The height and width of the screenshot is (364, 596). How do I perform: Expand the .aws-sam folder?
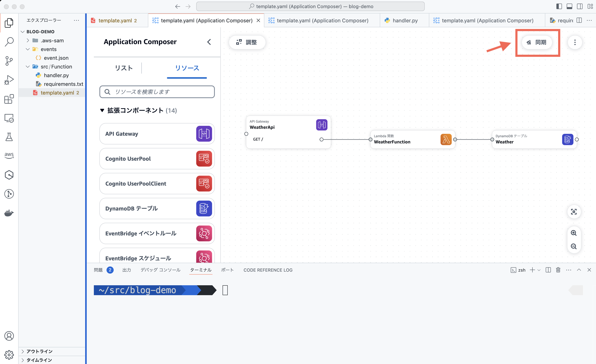(x=28, y=40)
